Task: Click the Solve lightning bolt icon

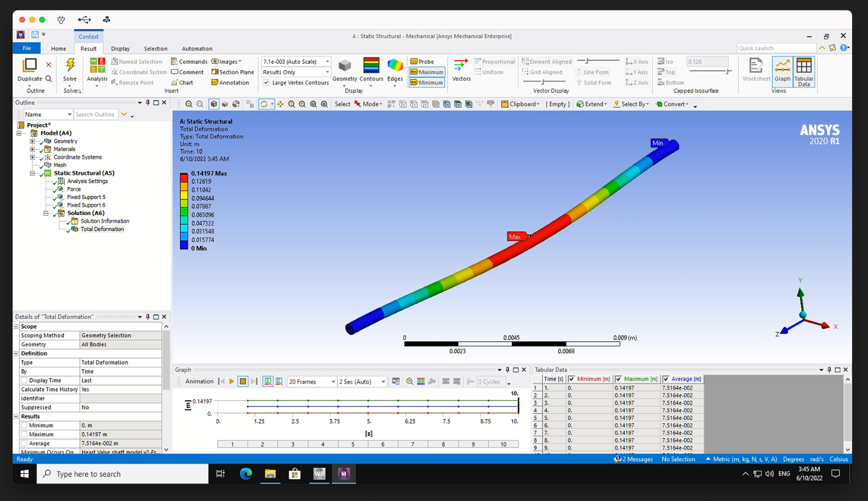Action: (70, 65)
